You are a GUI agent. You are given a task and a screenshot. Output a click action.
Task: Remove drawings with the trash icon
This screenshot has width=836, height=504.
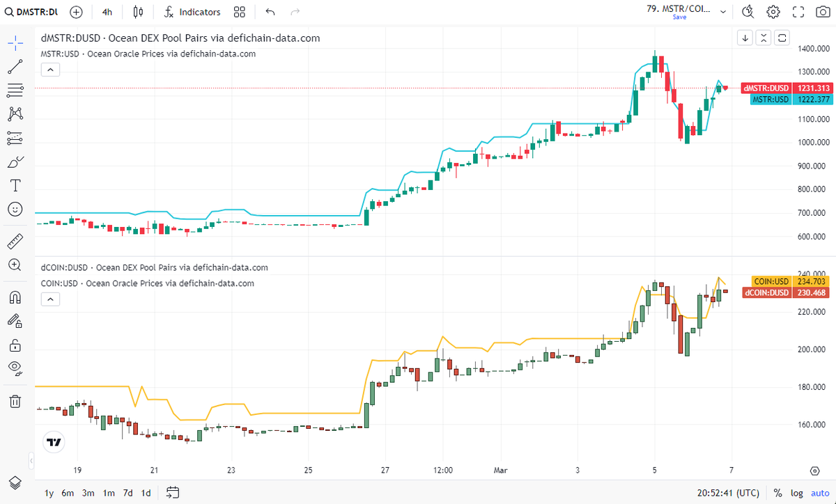(15, 401)
